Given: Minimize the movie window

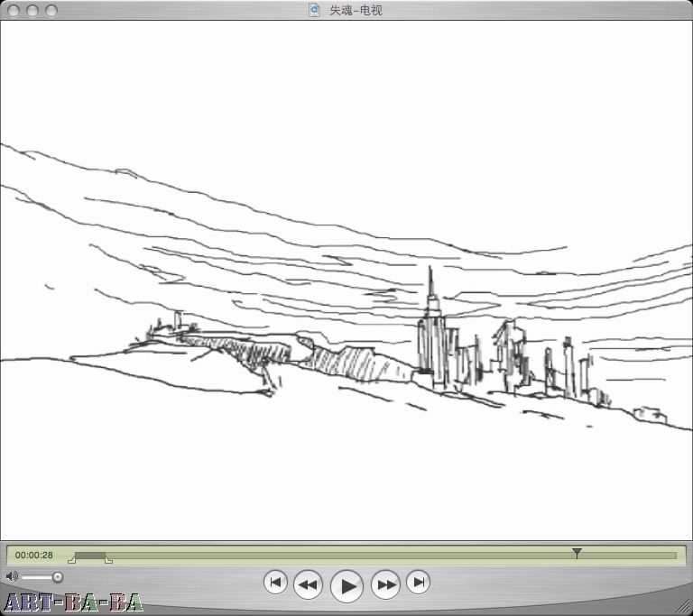Looking at the screenshot, I should [x=32, y=10].
